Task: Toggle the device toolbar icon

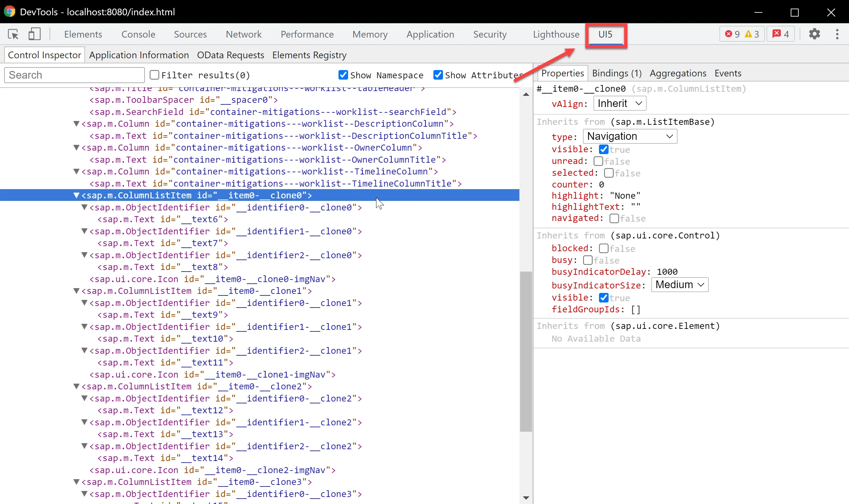Action: click(34, 34)
